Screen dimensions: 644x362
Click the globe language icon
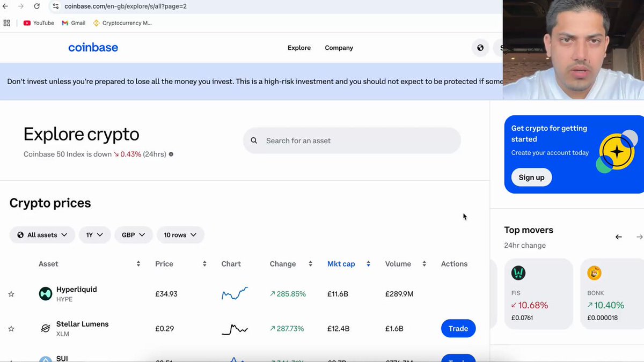click(480, 48)
